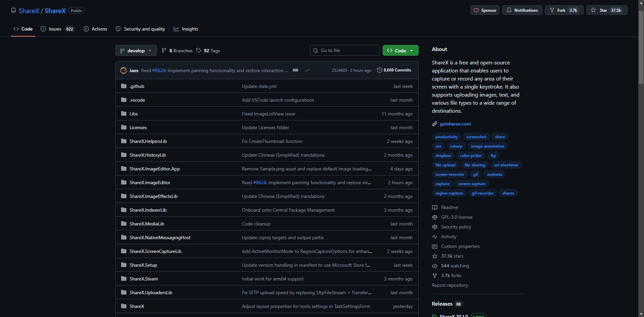Click folder icon for ShareX.HelpersLib
The image size is (644, 317).
tap(124, 141)
